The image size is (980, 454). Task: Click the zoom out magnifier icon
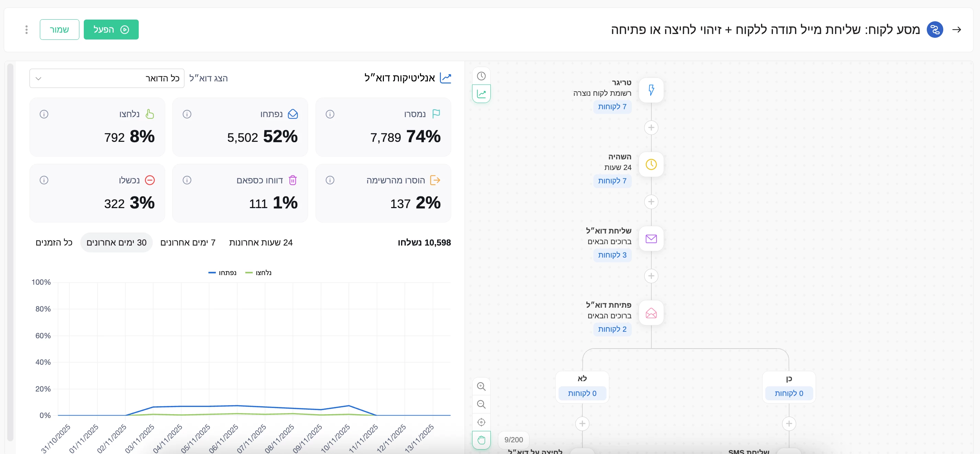tap(481, 404)
